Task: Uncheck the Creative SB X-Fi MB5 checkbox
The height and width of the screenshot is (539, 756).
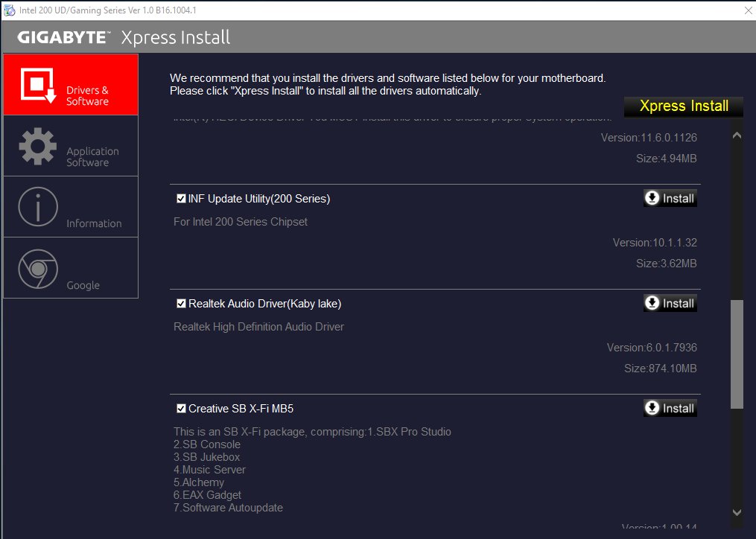Action: coord(181,409)
